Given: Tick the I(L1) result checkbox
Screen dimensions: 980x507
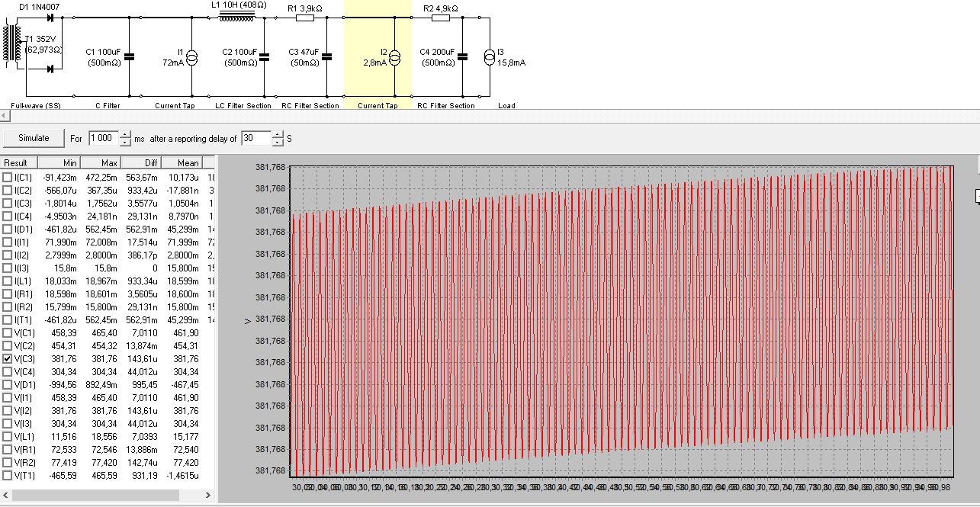Looking at the screenshot, I should [8, 281].
